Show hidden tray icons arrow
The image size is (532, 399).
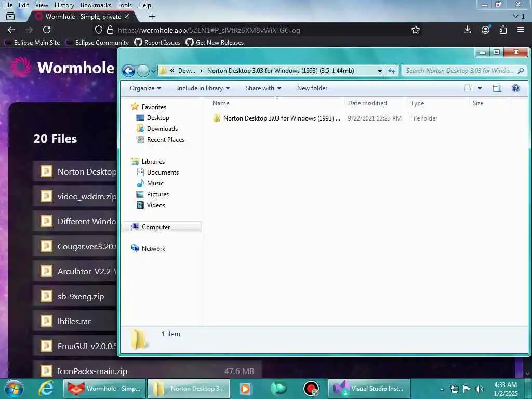(442, 389)
